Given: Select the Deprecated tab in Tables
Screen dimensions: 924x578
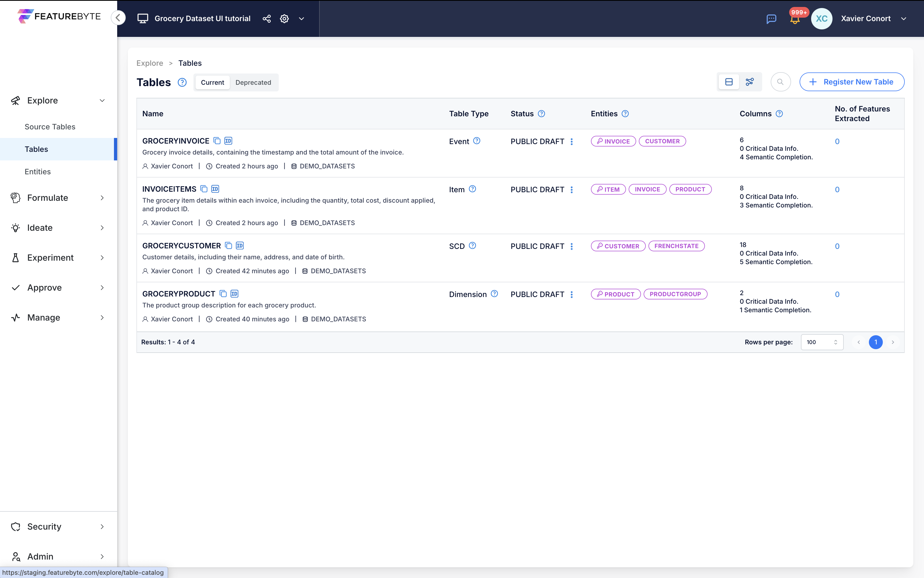Looking at the screenshot, I should 253,82.
